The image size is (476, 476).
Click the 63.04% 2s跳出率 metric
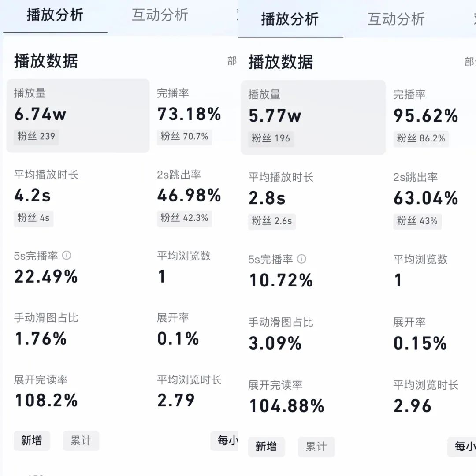pyautogui.click(x=426, y=198)
